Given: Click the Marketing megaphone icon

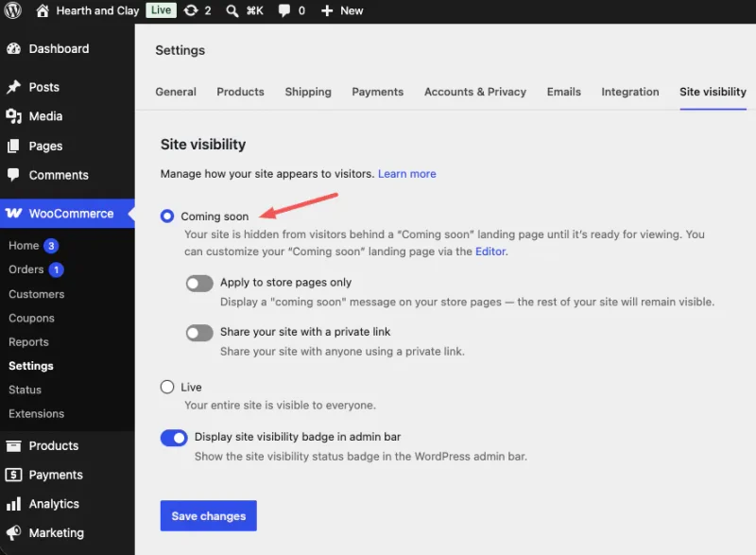Looking at the screenshot, I should [x=13, y=533].
